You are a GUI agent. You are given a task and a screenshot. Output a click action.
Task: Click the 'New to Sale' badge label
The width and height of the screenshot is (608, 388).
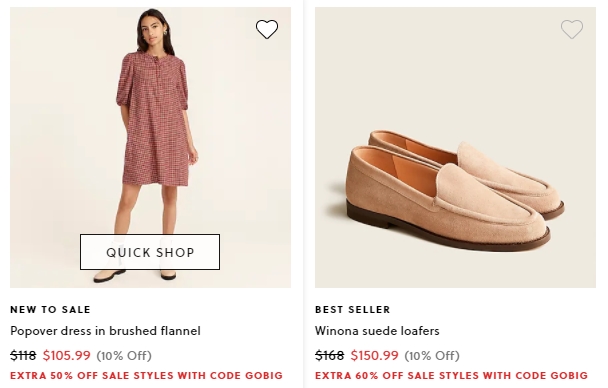point(50,309)
